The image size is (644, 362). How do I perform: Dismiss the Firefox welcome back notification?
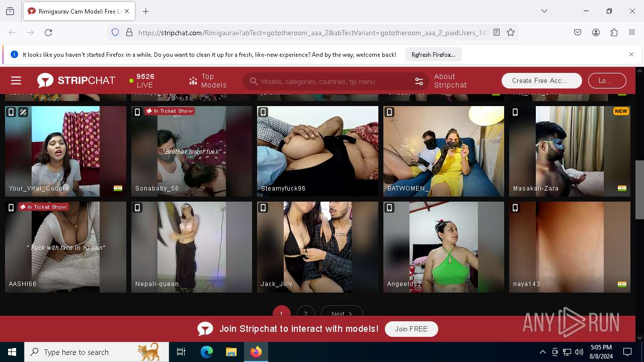(x=631, y=54)
